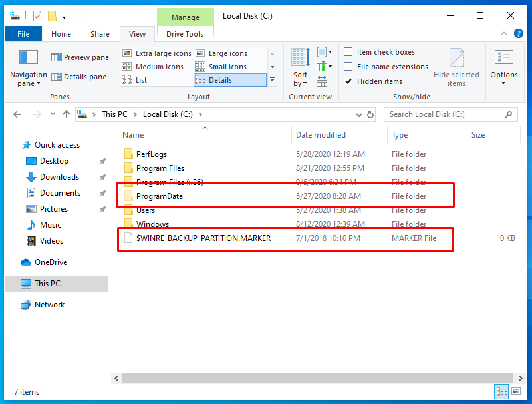Screen dimensions: 532x404
Task: Sort by the Size column header
Action: pos(493,135)
